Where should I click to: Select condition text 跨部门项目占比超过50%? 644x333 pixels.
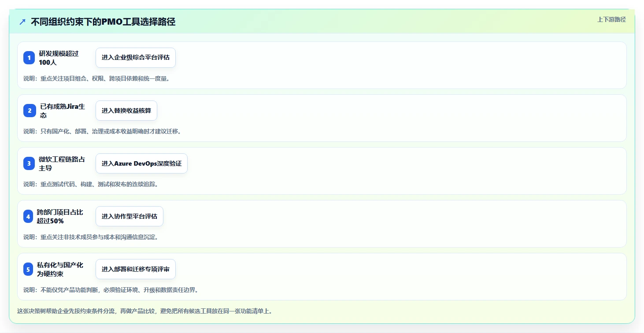pos(60,216)
